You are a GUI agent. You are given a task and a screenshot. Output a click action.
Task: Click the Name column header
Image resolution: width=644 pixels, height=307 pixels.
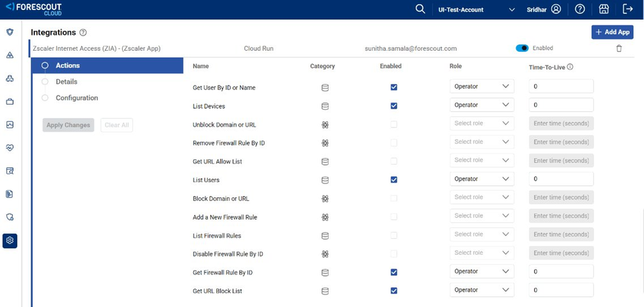click(200, 66)
